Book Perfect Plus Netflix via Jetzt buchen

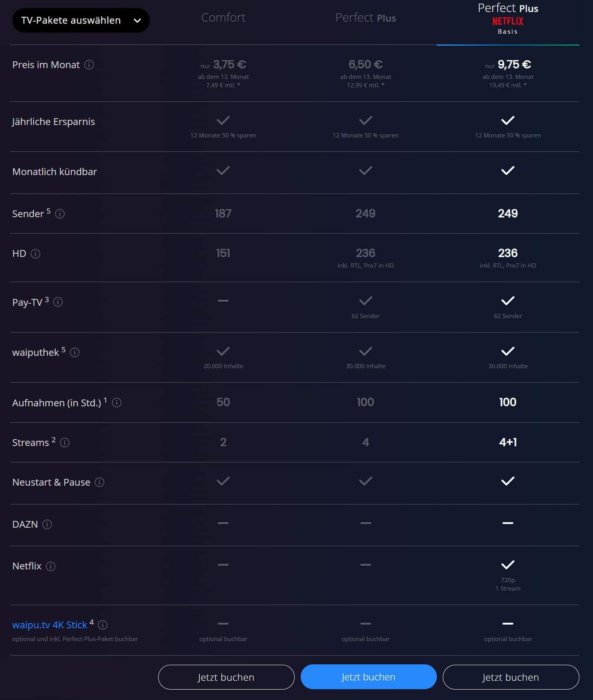click(511, 677)
